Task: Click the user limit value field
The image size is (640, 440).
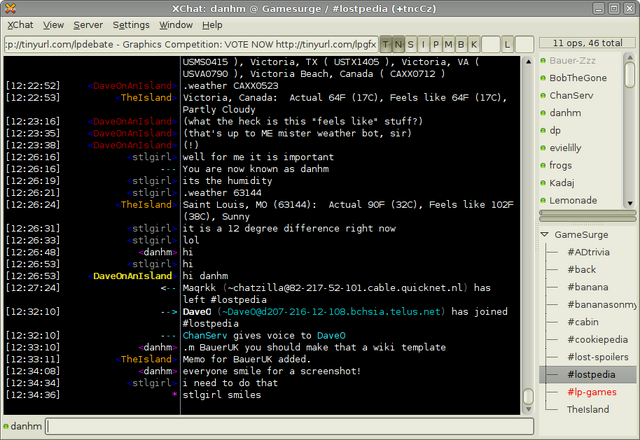Action: pyautogui.click(x=524, y=44)
